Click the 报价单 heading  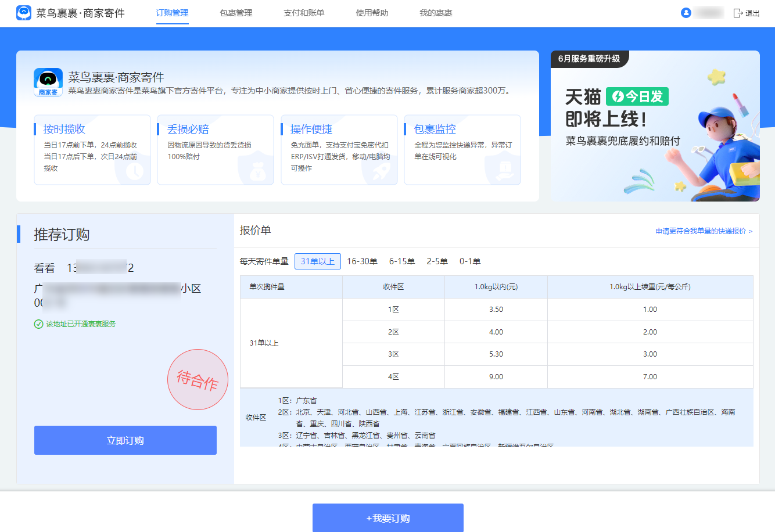tap(256, 231)
